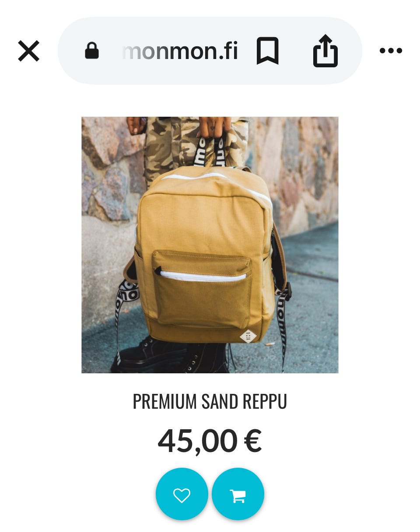The height and width of the screenshot is (532, 420).
Task: Click the diamond logo patch on backpack
Action: (x=248, y=336)
